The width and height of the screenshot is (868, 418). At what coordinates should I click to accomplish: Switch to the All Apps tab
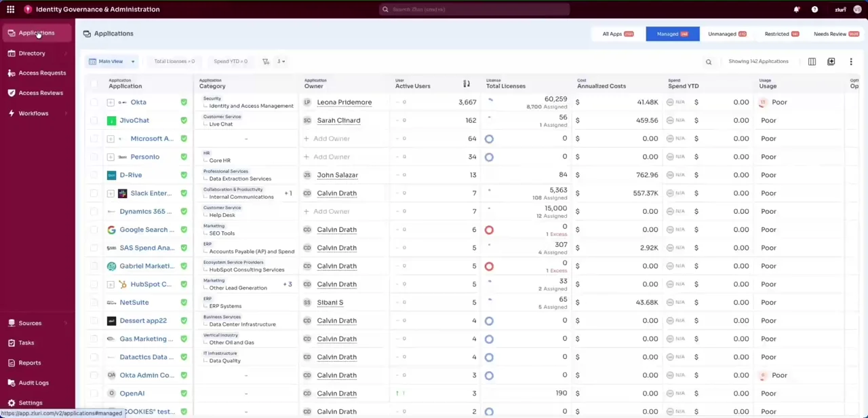coord(618,34)
